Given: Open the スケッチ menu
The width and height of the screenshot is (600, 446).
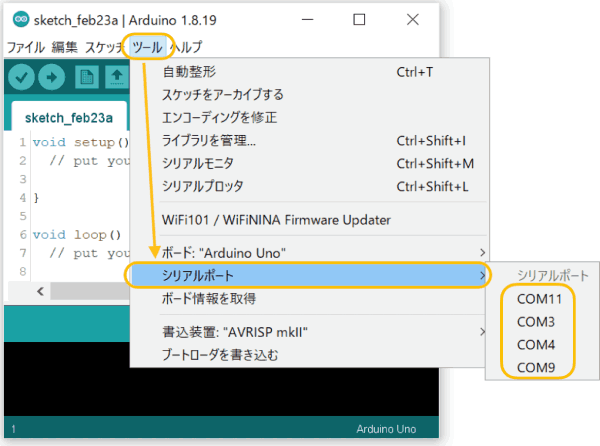Looking at the screenshot, I should point(104,47).
